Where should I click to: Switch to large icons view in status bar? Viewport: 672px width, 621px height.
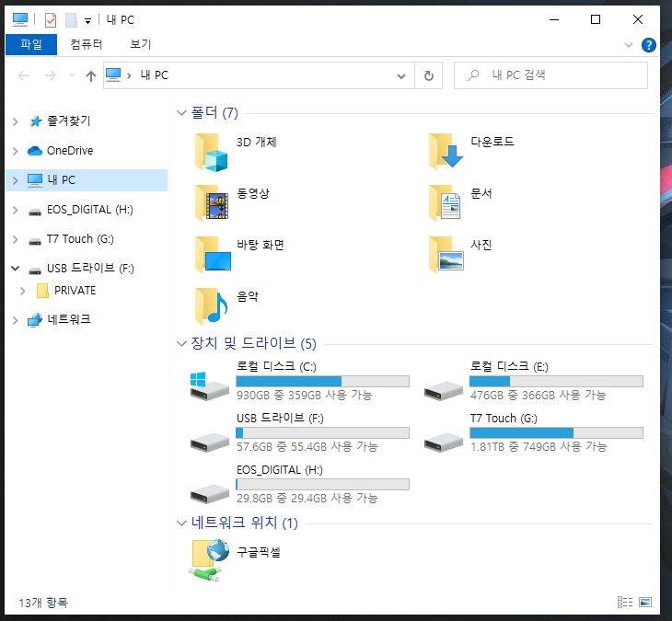pyautogui.click(x=645, y=603)
